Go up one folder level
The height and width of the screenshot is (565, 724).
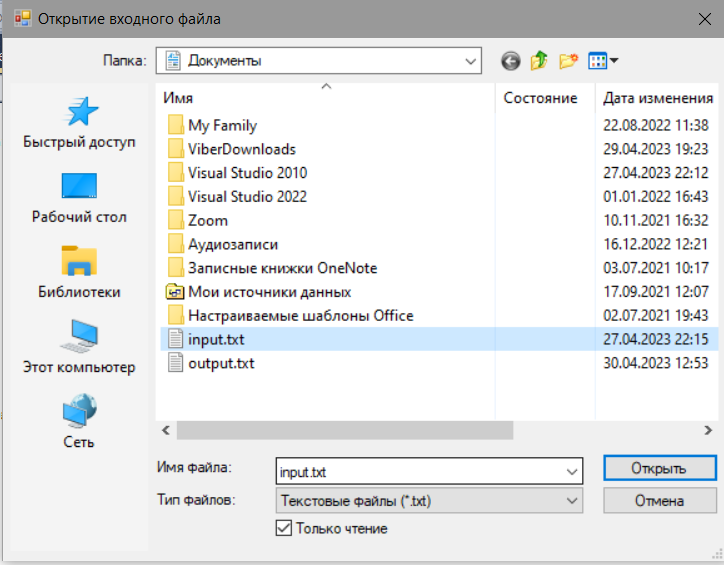539,61
